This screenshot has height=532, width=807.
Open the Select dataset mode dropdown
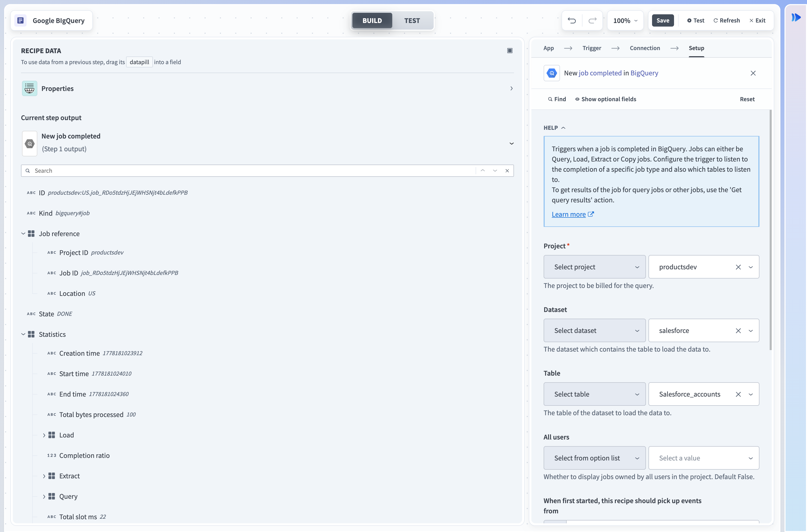pos(595,330)
